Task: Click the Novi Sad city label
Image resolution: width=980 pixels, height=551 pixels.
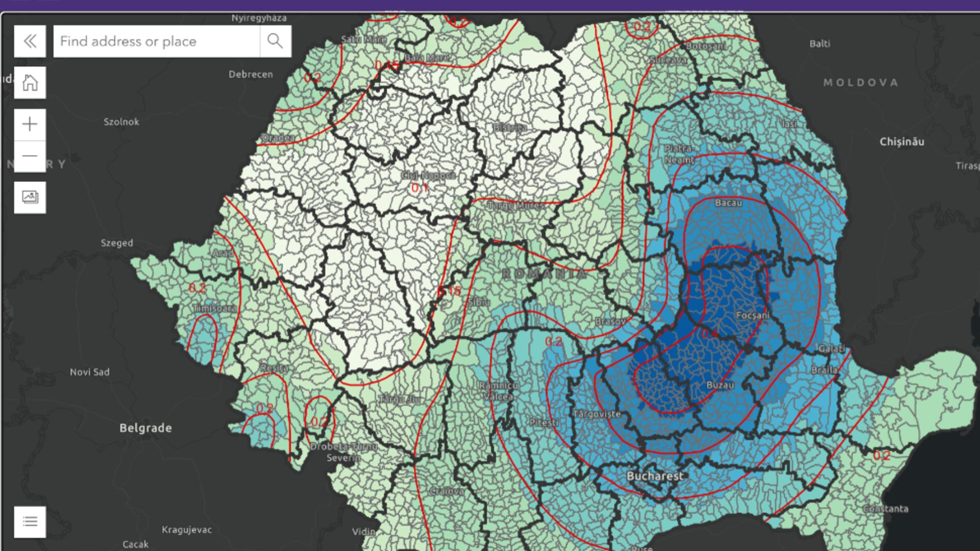Action: point(90,372)
